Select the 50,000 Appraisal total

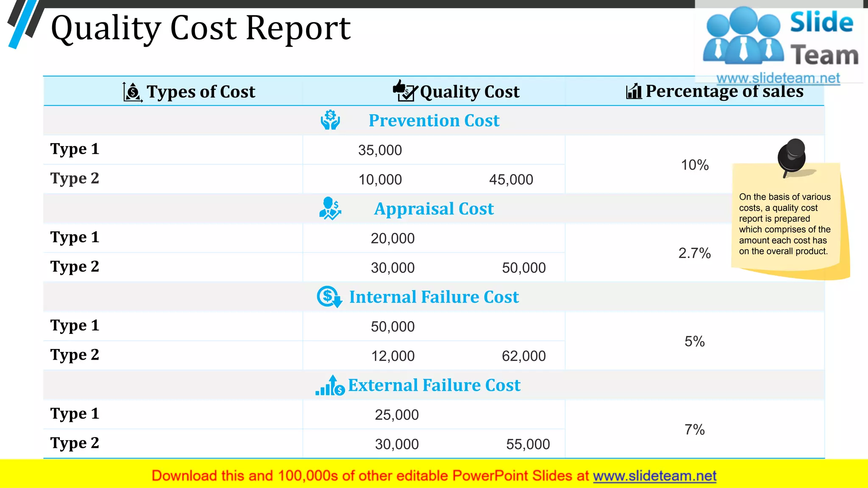click(524, 268)
